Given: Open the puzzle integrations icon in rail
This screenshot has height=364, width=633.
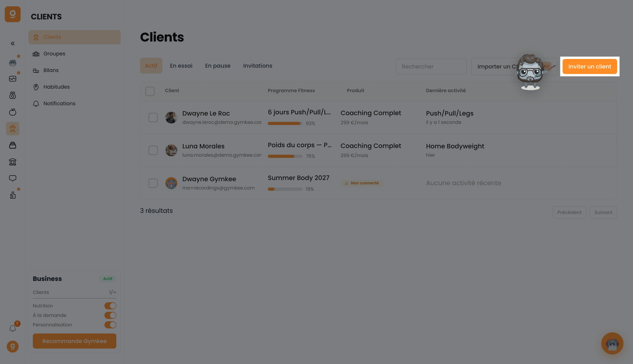Looking at the screenshot, I should tap(13, 195).
